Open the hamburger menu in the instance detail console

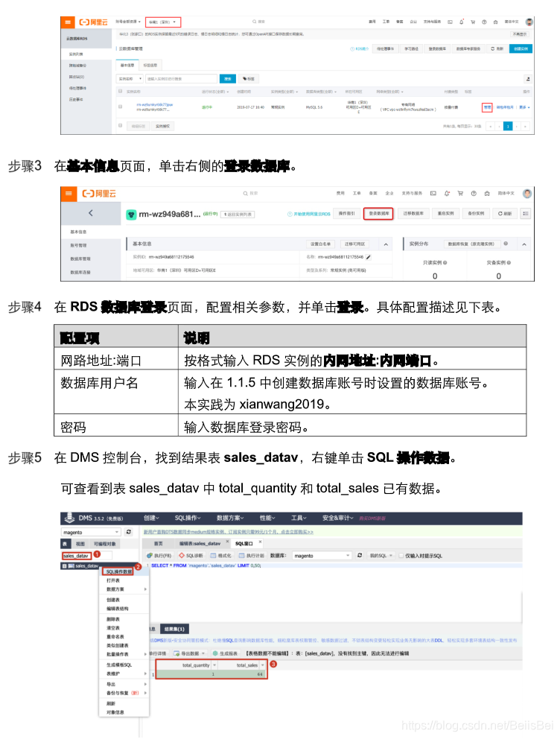69,194
